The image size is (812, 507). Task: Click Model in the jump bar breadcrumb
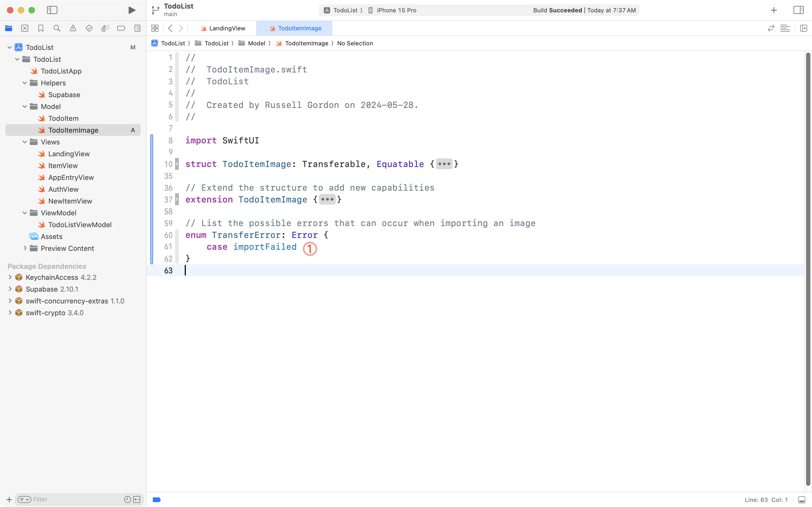click(257, 43)
